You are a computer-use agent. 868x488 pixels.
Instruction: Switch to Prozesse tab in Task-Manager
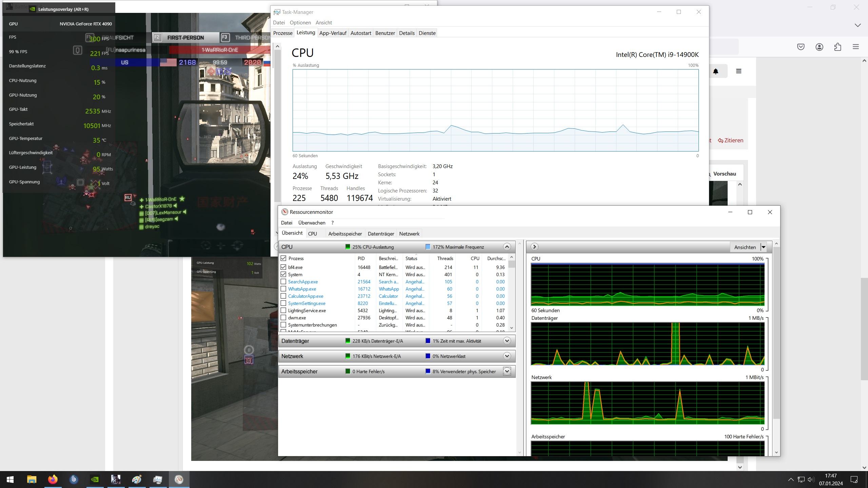(x=283, y=33)
